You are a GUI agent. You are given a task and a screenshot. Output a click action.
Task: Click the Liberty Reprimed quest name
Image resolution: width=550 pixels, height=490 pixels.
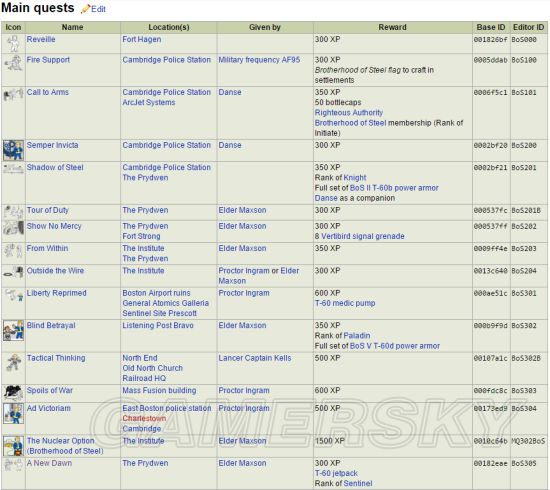[x=56, y=293]
